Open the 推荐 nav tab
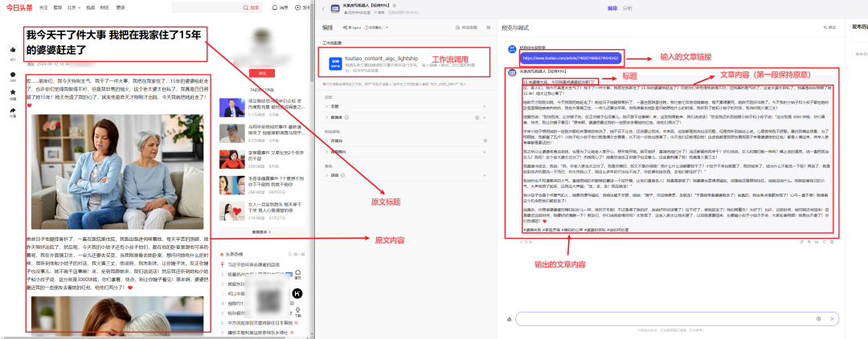The image size is (868, 339). click(x=58, y=8)
